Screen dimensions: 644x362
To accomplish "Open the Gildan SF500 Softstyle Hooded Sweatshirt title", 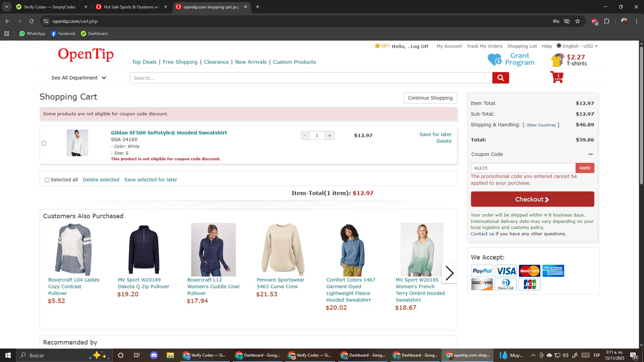I will [x=169, y=133].
